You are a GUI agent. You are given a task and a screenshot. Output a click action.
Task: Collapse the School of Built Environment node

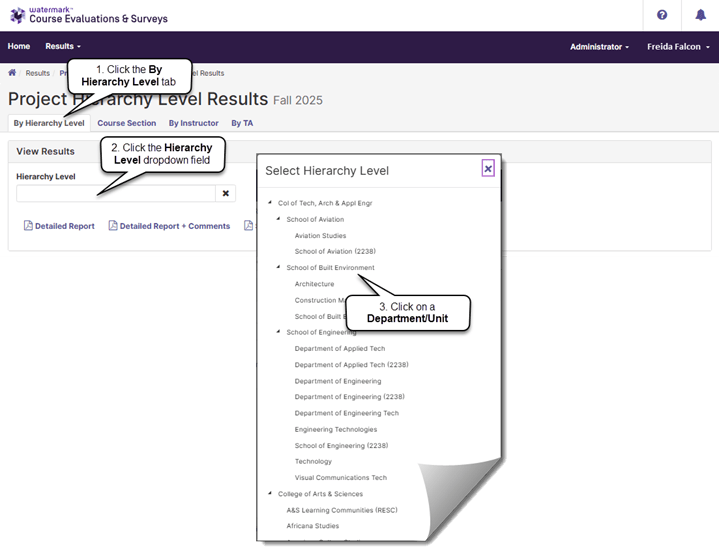[278, 267]
